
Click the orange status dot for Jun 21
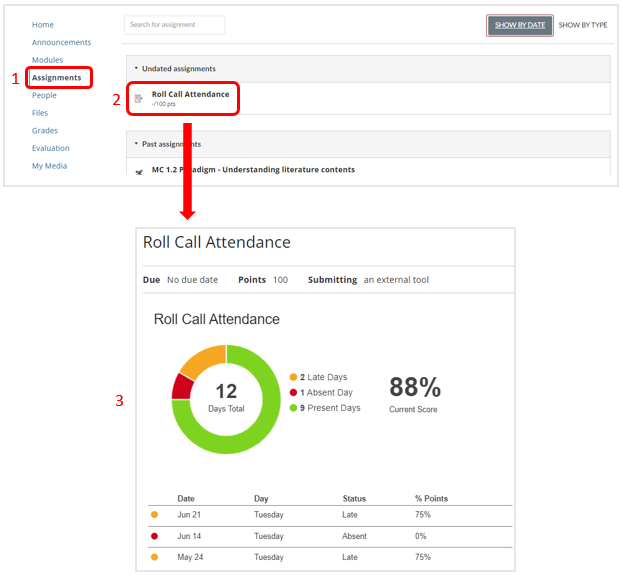click(155, 515)
